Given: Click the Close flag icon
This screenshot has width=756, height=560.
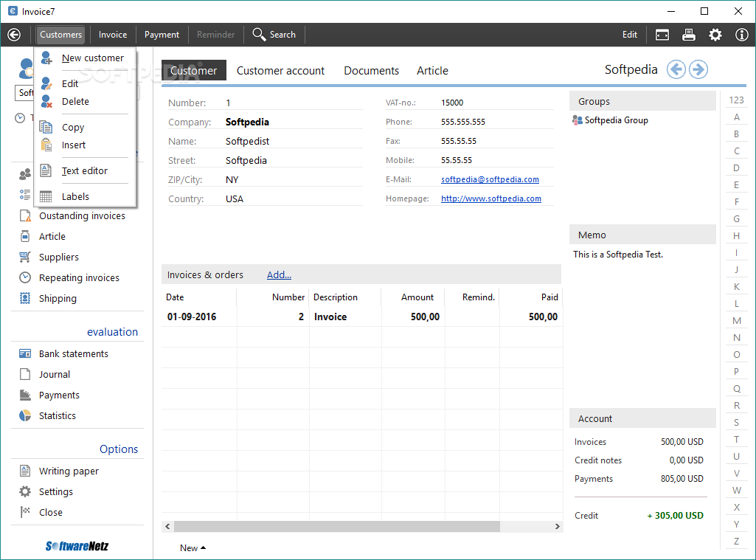Looking at the screenshot, I should pyautogui.click(x=25, y=512).
